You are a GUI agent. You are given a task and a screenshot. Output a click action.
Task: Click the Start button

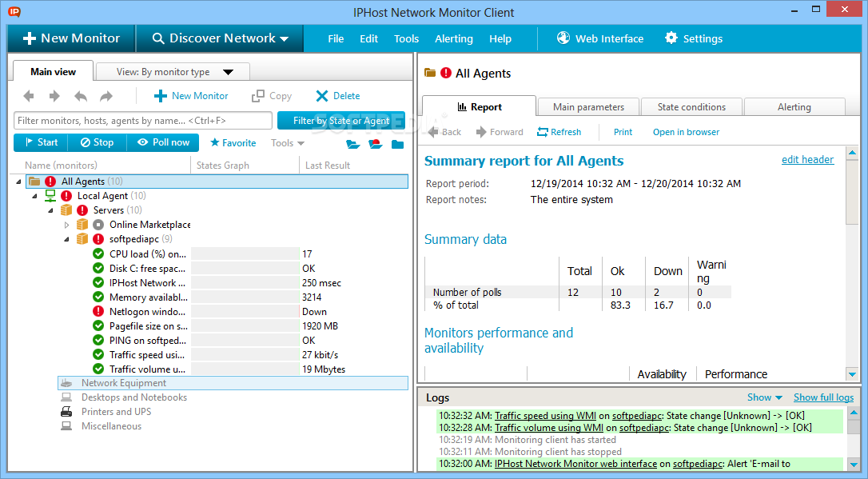41,142
